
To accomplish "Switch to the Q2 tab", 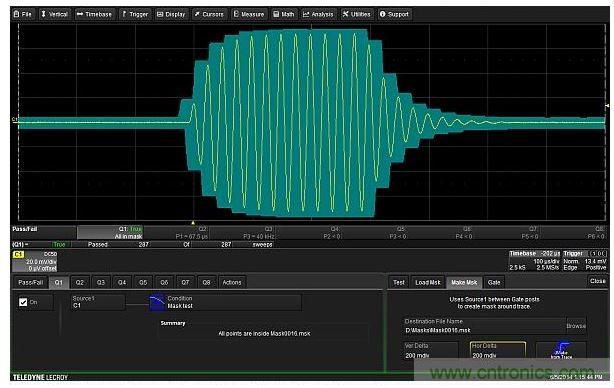I will point(79,282).
